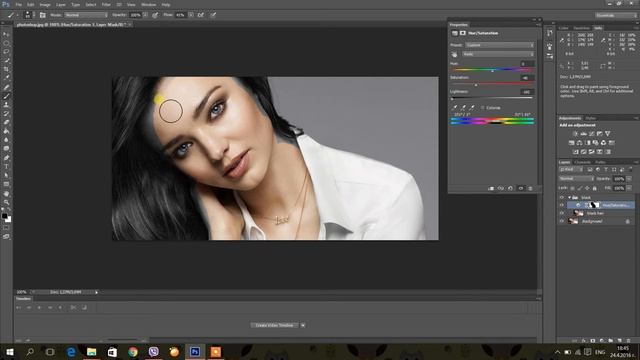The width and height of the screenshot is (640, 360).
Task: Select the Clone Stamp tool
Action: pos(6,105)
